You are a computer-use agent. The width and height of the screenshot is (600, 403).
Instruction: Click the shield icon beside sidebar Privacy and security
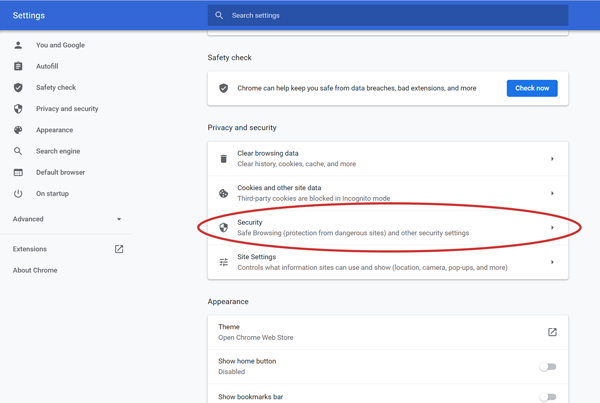18,109
